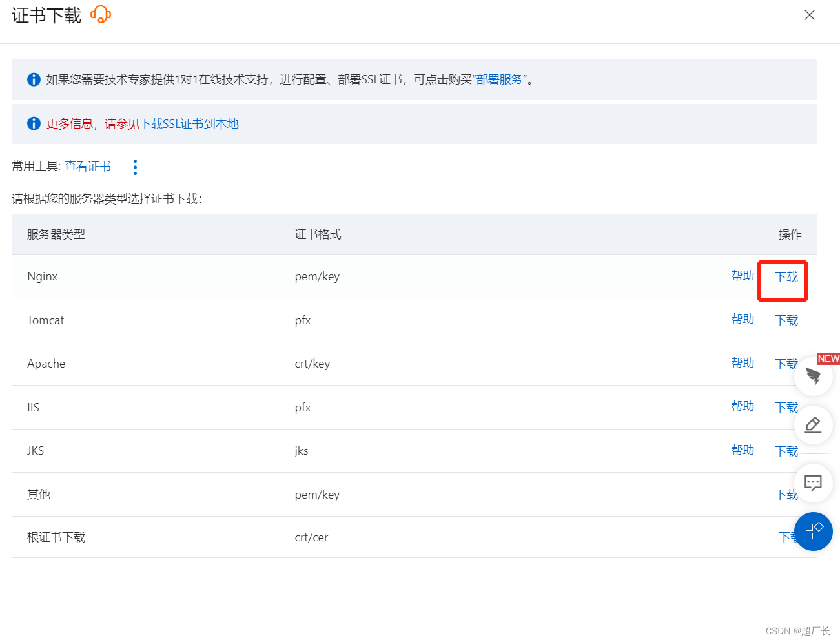Click the 服务器类型 column header
The image size is (840, 642).
click(x=56, y=234)
